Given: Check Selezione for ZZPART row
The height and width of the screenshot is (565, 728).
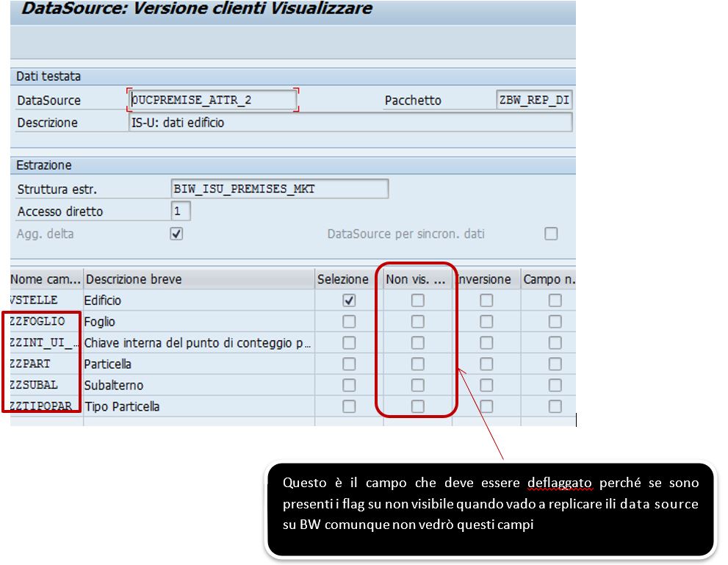Looking at the screenshot, I should pos(349,364).
